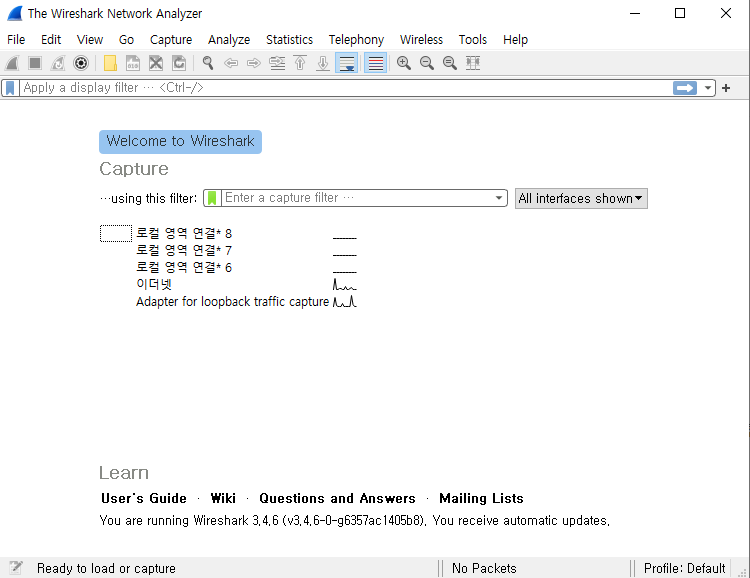750x578 pixels.
Task: Add a display filter button plus
Action: [x=726, y=88]
